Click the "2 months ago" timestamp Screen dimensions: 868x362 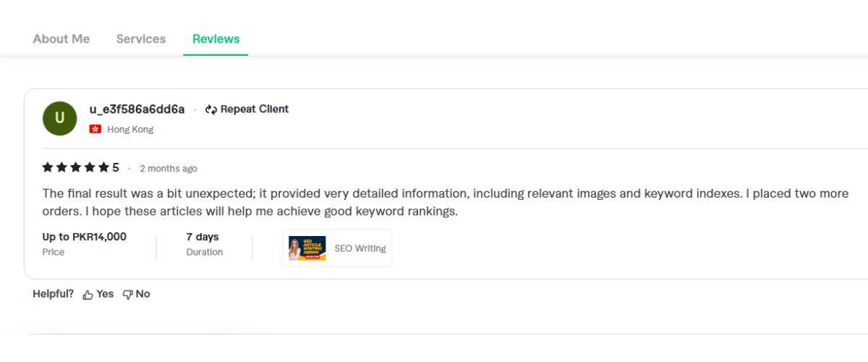[169, 169]
